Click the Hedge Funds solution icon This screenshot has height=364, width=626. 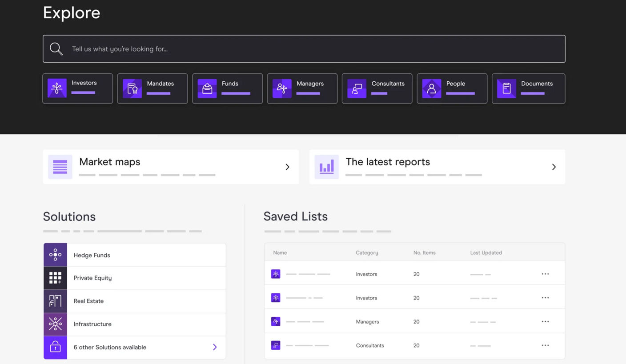pos(55,255)
